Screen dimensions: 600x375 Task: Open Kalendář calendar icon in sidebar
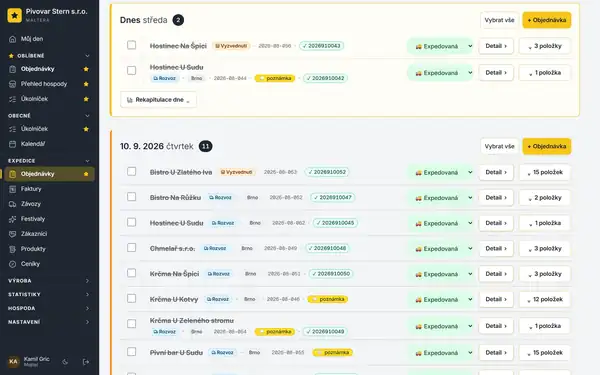(13, 144)
